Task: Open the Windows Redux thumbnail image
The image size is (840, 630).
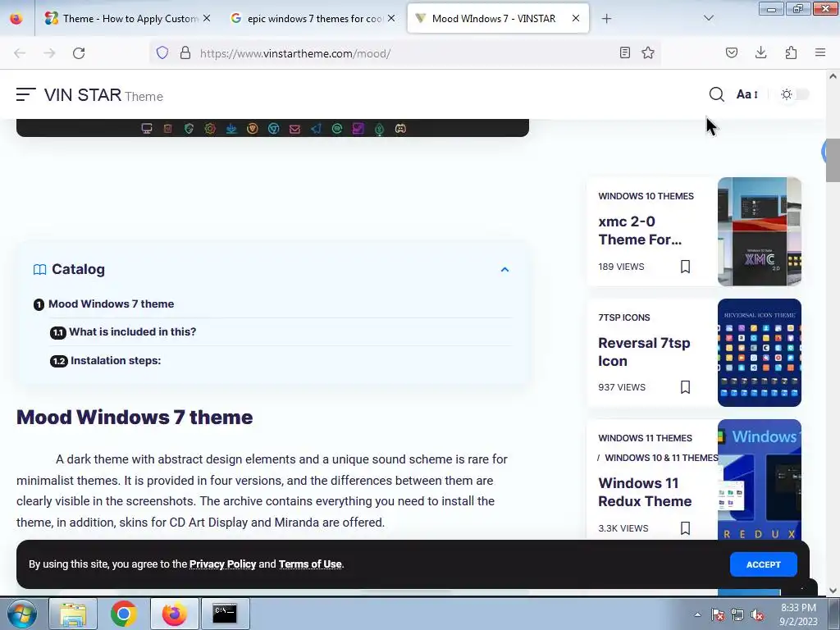Action: pos(759,479)
